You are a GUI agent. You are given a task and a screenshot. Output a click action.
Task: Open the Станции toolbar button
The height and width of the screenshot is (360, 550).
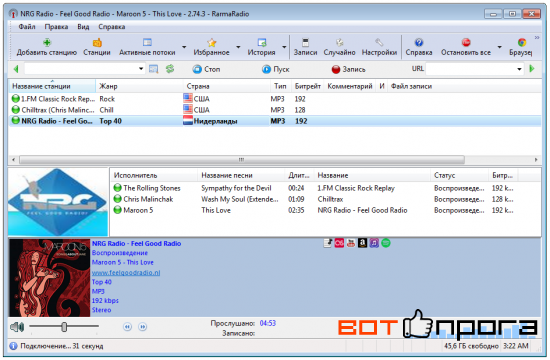[x=97, y=47]
